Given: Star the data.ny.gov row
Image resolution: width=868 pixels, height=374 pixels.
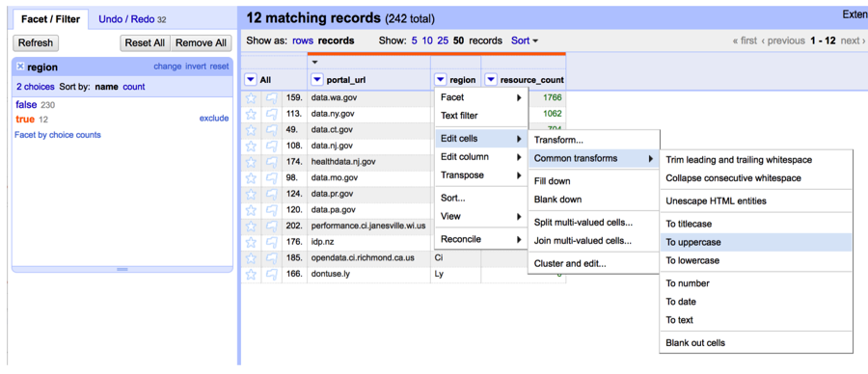Looking at the screenshot, I should point(251,114).
